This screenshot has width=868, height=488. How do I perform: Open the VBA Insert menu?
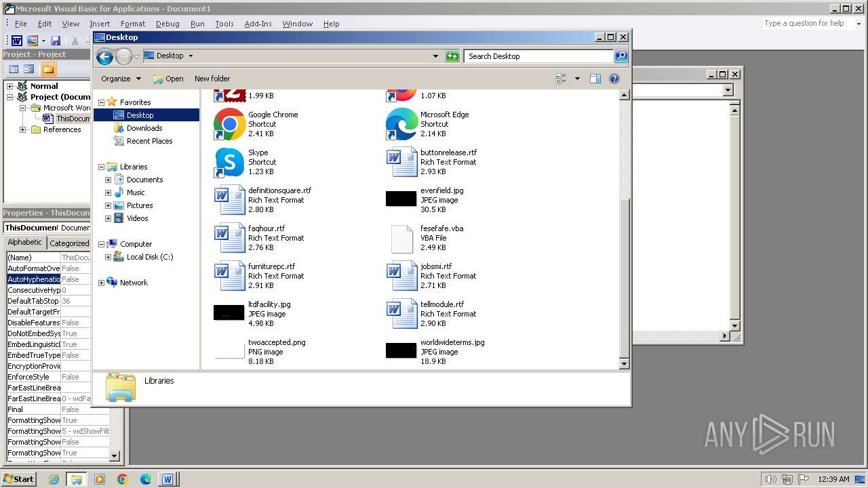point(100,24)
